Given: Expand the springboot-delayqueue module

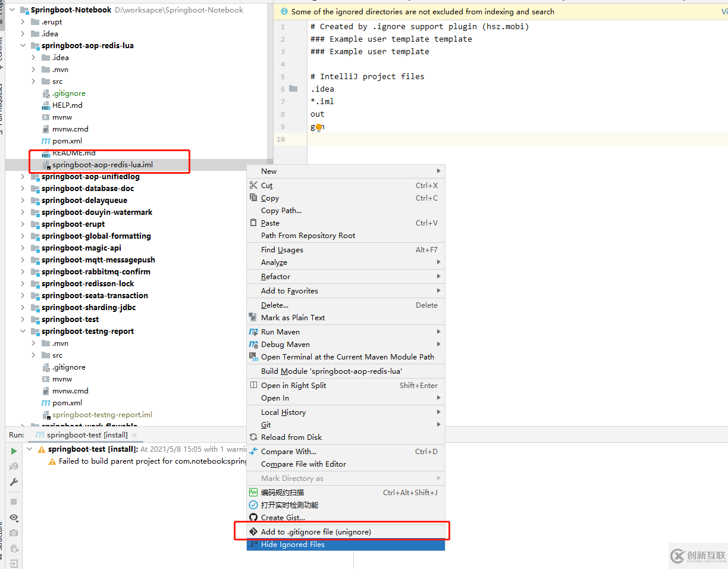Looking at the screenshot, I should 23,201.
